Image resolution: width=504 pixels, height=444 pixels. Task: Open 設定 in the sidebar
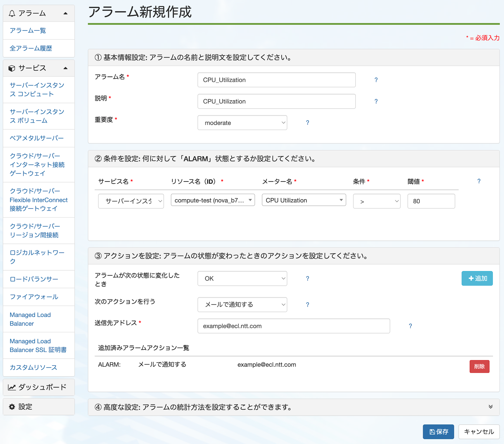(x=39, y=407)
